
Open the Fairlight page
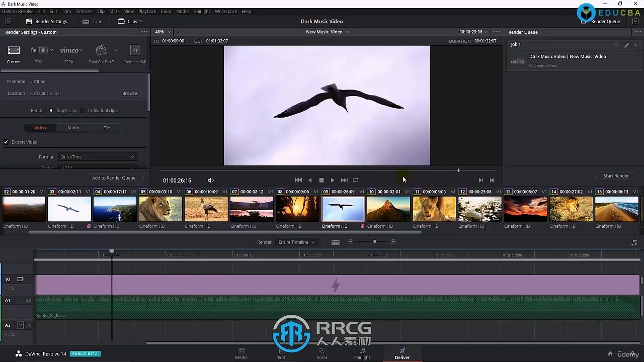(362, 353)
